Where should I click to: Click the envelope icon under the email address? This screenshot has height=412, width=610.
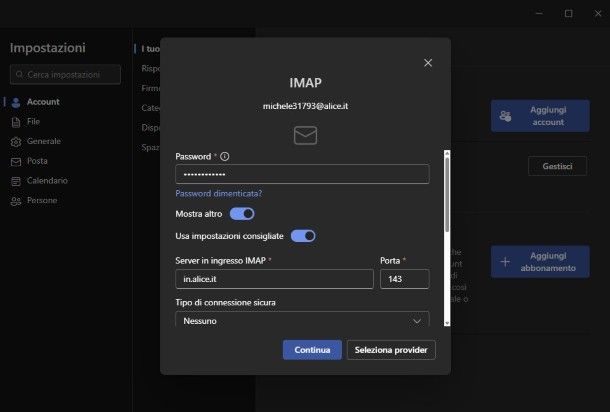coord(305,135)
